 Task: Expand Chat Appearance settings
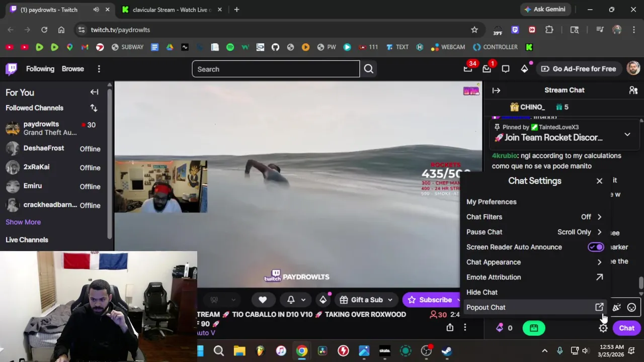click(534, 262)
